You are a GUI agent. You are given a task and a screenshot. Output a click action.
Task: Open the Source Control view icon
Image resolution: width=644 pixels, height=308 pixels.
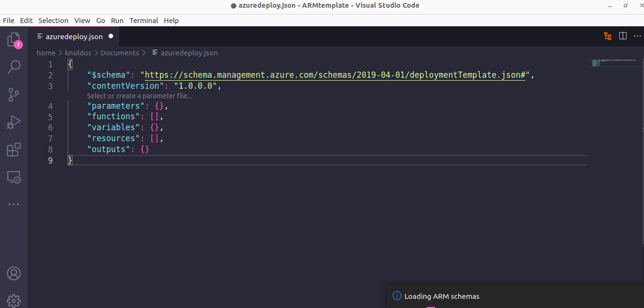(x=14, y=94)
